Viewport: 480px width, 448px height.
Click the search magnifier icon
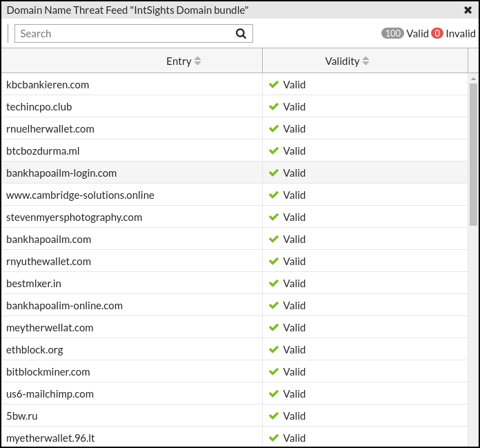point(241,33)
